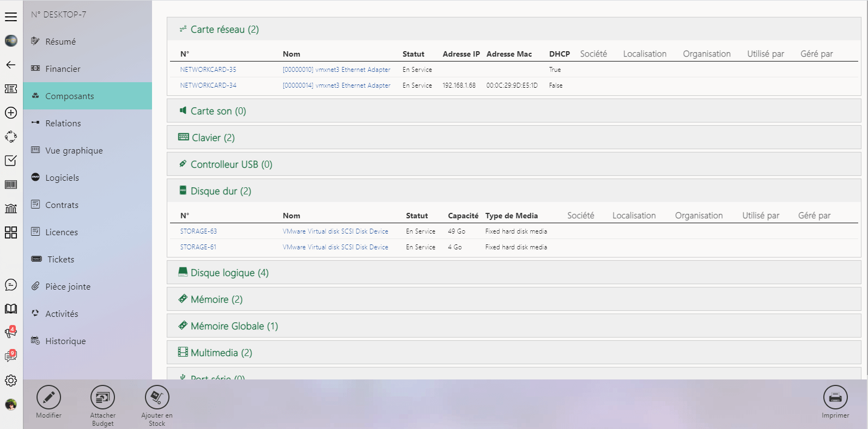The image size is (868, 429).
Task: Open the barcode icon in left rail
Action: pos(11,185)
